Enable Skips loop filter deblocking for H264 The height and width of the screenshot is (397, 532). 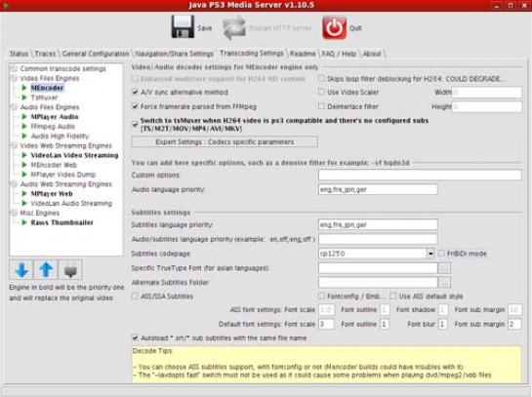321,79
